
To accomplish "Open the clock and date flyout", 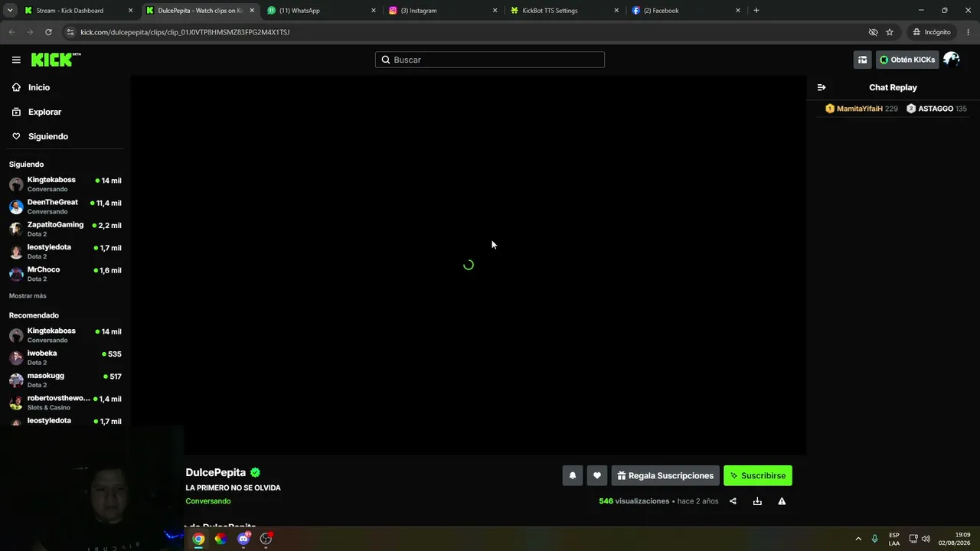I will [954, 539].
